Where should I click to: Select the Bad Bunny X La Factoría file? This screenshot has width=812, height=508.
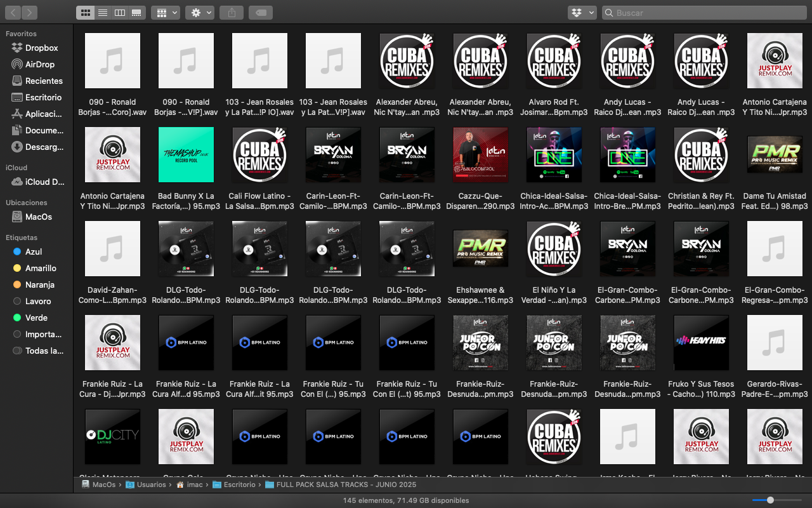[186, 156]
